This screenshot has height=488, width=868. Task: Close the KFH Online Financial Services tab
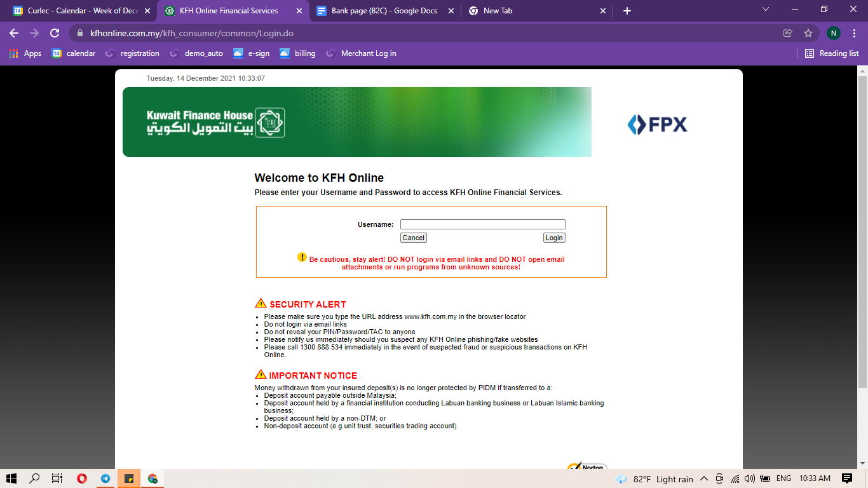point(299,11)
